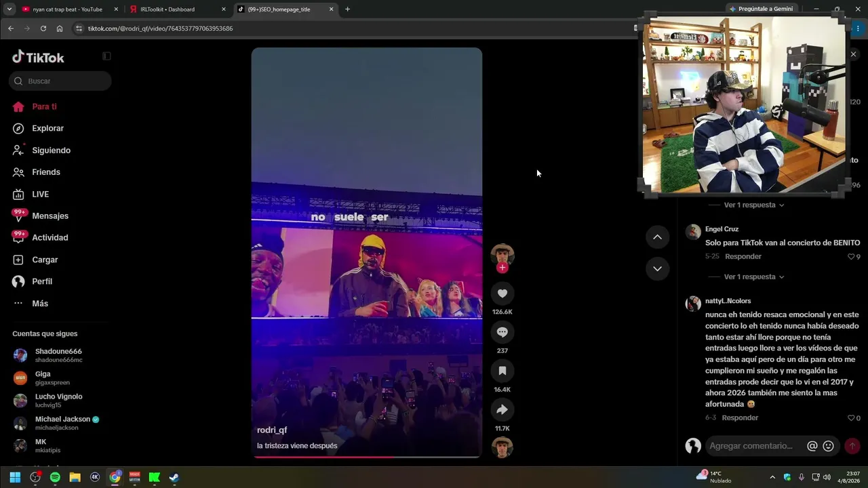Open the video comments bubble icon
Image resolution: width=868 pixels, height=488 pixels.
tap(502, 332)
